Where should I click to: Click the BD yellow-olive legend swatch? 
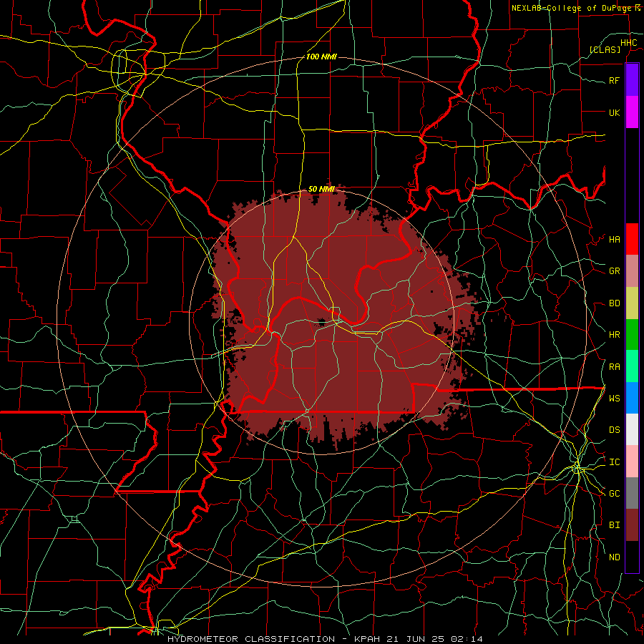(632, 303)
